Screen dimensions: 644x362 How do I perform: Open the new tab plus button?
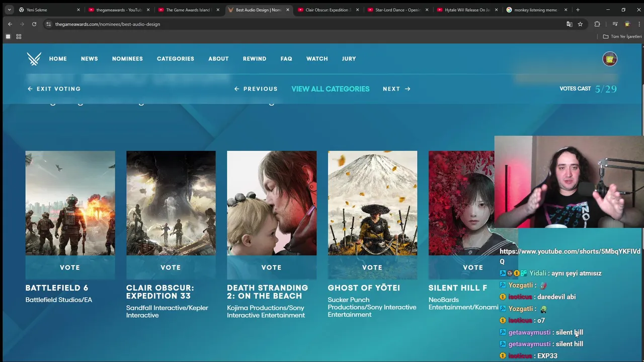(x=578, y=10)
